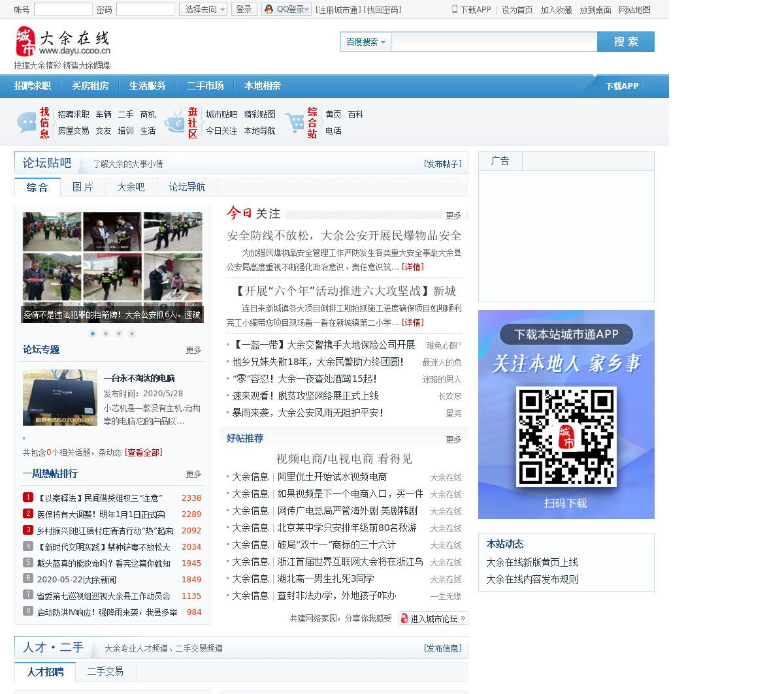Click the phone icon beside 下载APP

click(x=455, y=9)
